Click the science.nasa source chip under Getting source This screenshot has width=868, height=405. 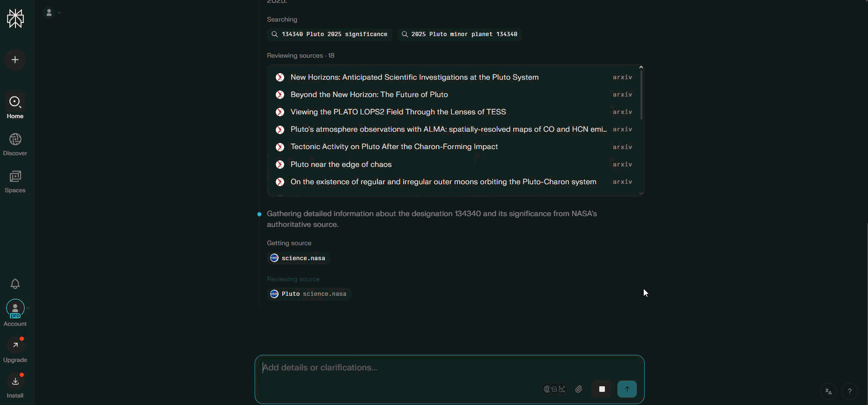[x=299, y=258]
